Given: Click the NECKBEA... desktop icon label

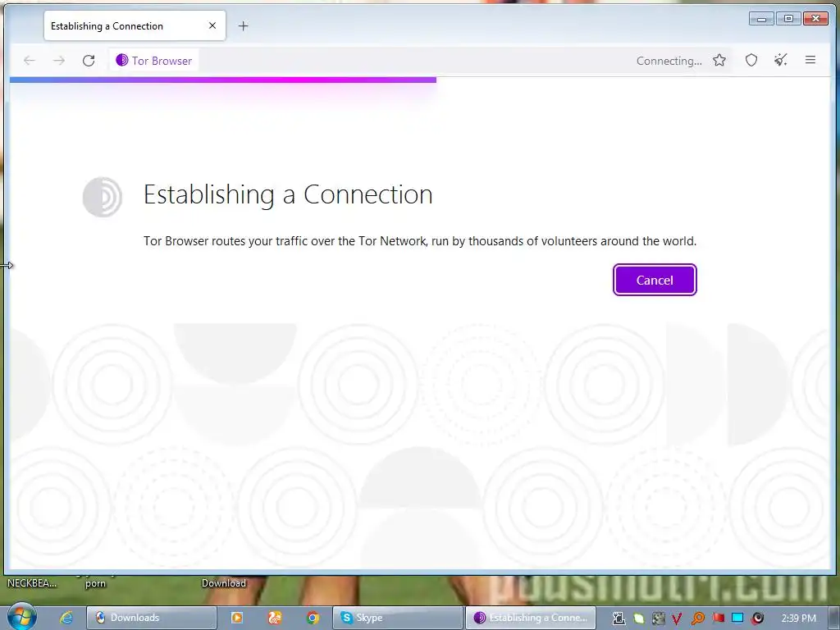Looking at the screenshot, I should coord(32,583).
